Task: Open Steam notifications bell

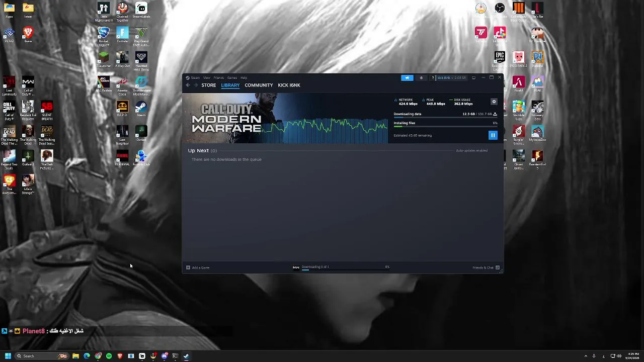Action: (421, 78)
